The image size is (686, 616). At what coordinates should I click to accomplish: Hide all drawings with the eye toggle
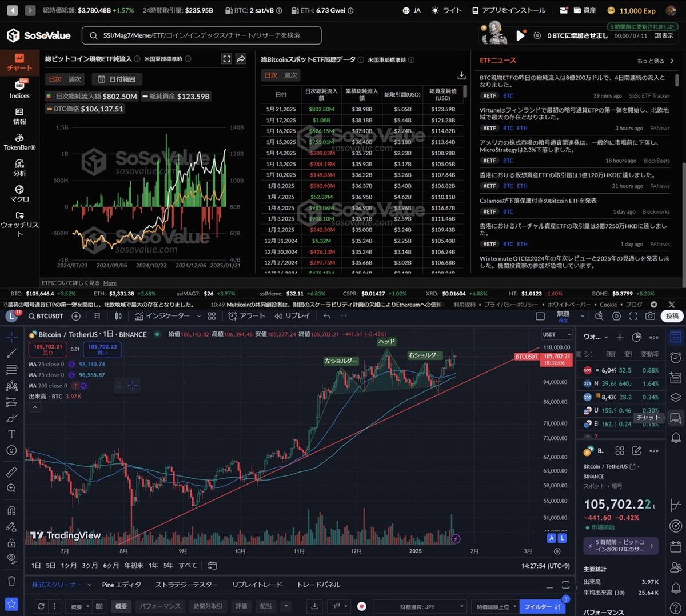click(11, 556)
